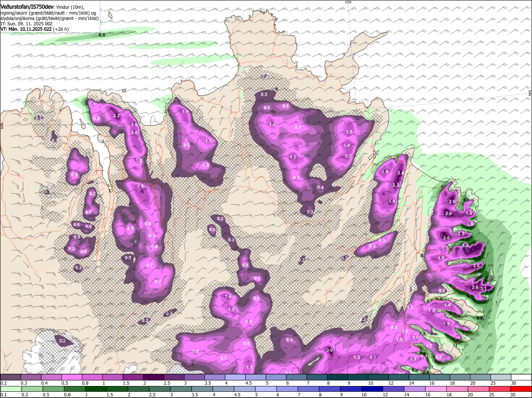Viewport: 532px width, 398px height.
Task: Select the 1.8 precipitation value
Action: 447,324
